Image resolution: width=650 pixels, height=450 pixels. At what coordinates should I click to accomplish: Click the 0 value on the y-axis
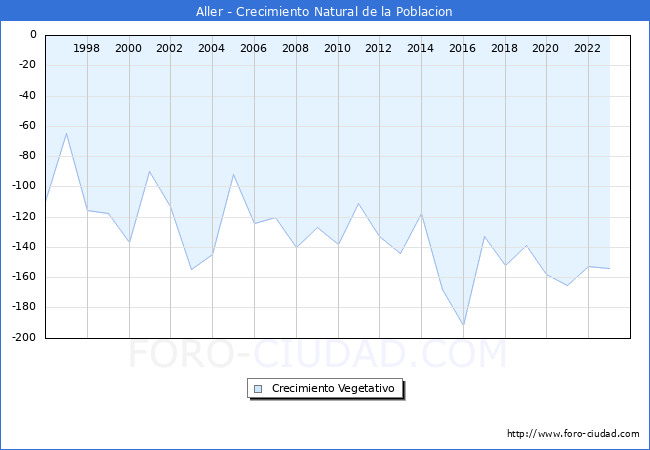coord(34,35)
